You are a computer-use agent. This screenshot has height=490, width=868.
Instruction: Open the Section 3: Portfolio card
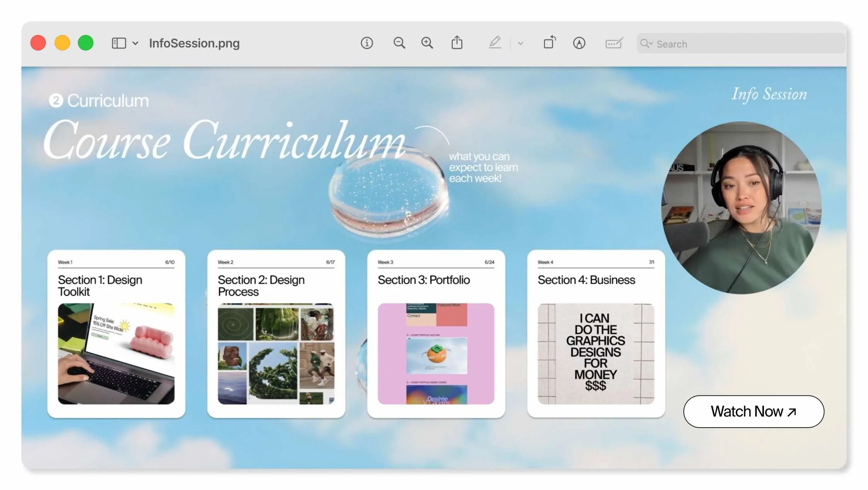(x=436, y=334)
